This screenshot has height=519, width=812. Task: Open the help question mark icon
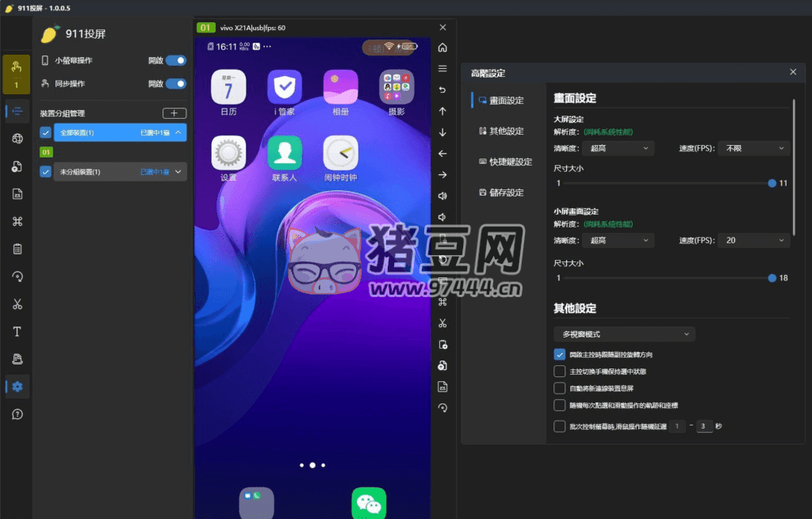(x=16, y=414)
